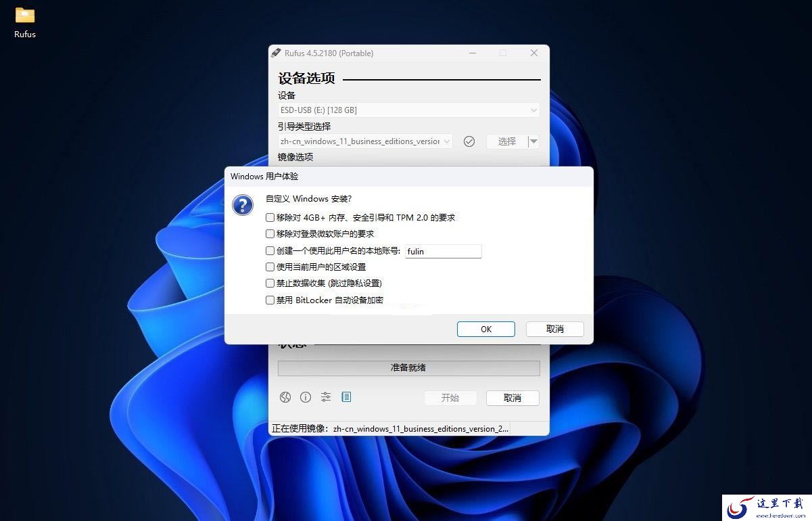
Task: Click 取消 in the Windows 用户体验 dialog
Action: click(555, 329)
